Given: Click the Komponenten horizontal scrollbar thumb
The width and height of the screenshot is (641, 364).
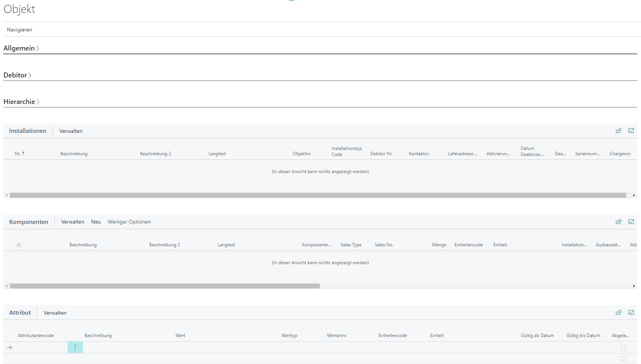Looking at the screenshot, I should pyautogui.click(x=165, y=286).
